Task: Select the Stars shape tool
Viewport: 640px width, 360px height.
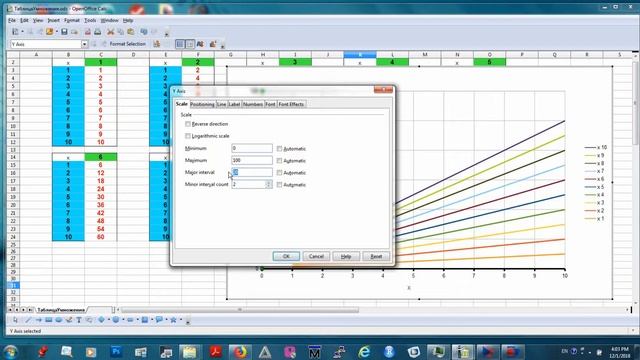Action: click(x=173, y=320)
